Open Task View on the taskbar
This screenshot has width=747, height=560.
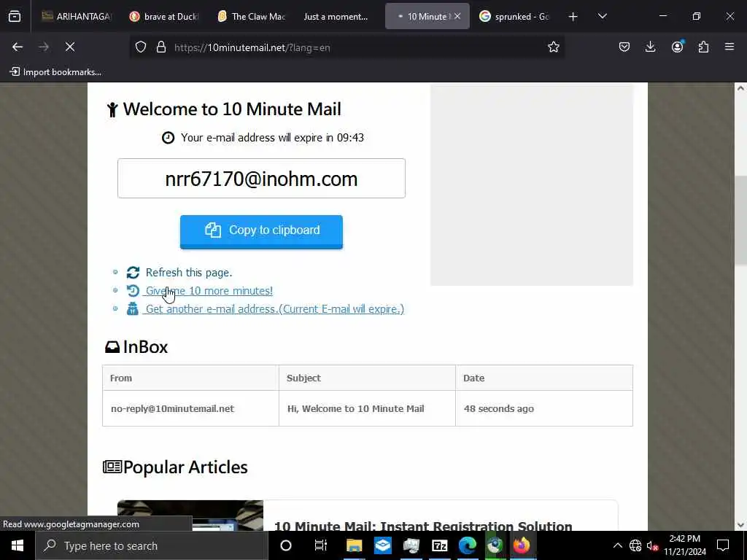321,545
